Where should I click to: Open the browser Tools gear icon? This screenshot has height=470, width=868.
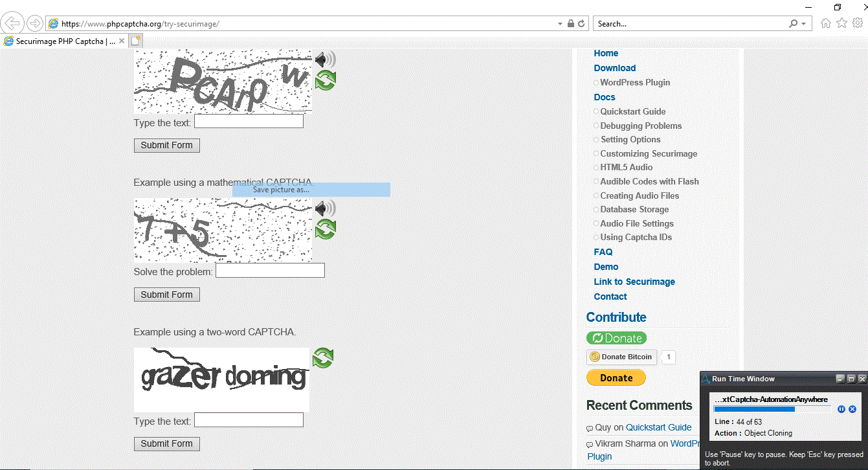(857, 23)
